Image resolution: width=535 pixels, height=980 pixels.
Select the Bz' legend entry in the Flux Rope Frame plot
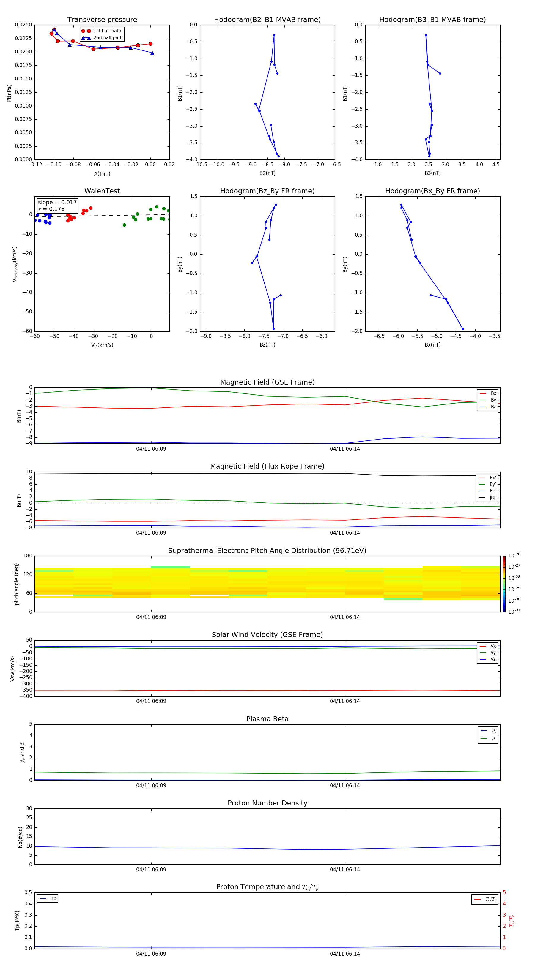point(487,491)
